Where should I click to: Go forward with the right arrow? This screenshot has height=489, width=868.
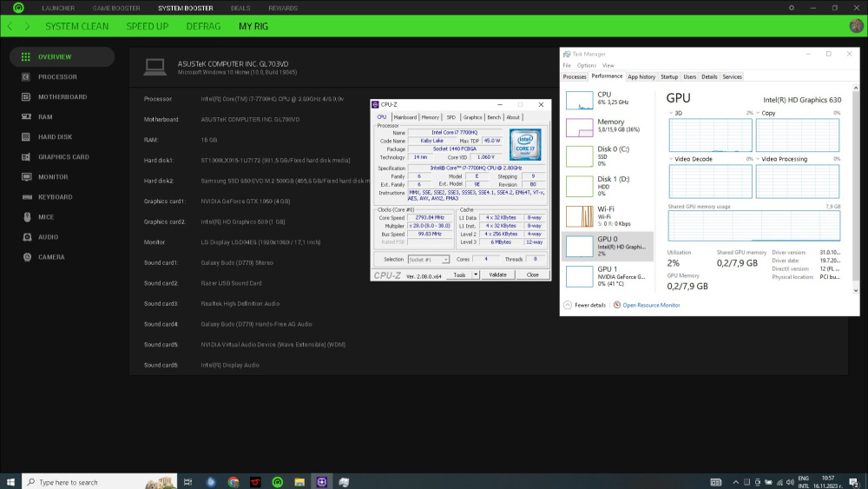[x=27, y=26]
